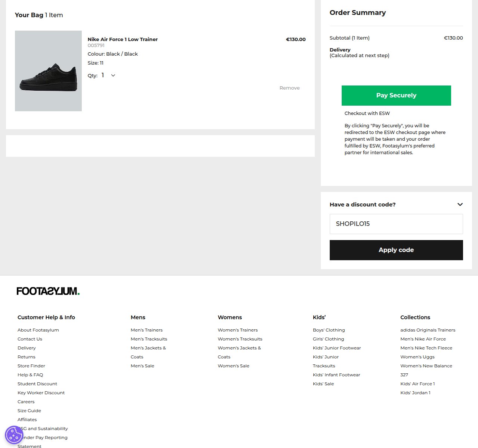Open the Size Guide link

(29, 411)
